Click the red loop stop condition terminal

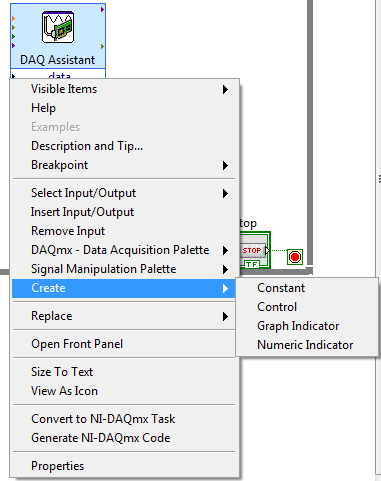coord(295,257)
